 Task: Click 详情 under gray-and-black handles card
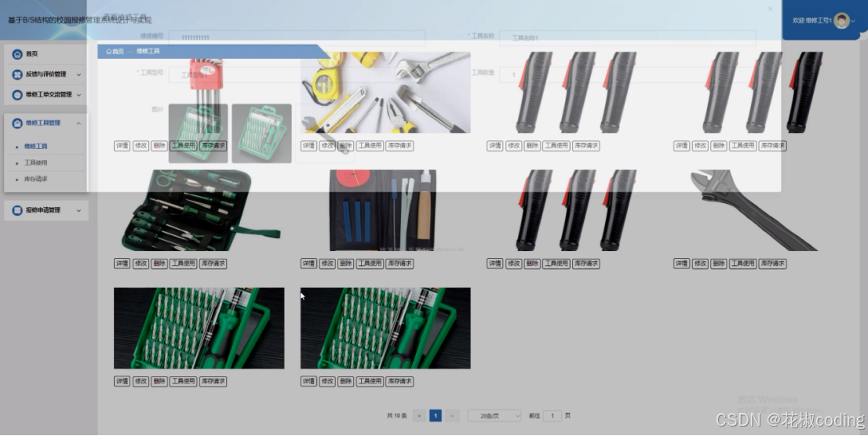681,146
